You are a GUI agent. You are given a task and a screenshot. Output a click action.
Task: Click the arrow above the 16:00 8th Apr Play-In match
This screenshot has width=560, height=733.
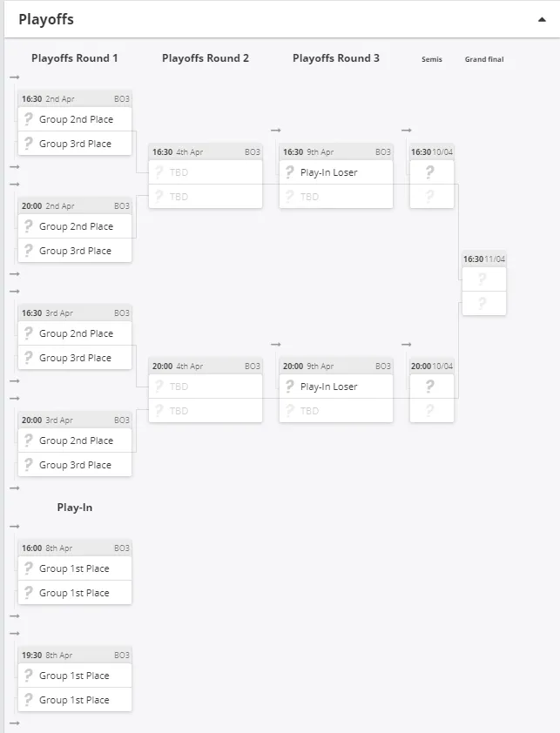[x=15, y=527]
